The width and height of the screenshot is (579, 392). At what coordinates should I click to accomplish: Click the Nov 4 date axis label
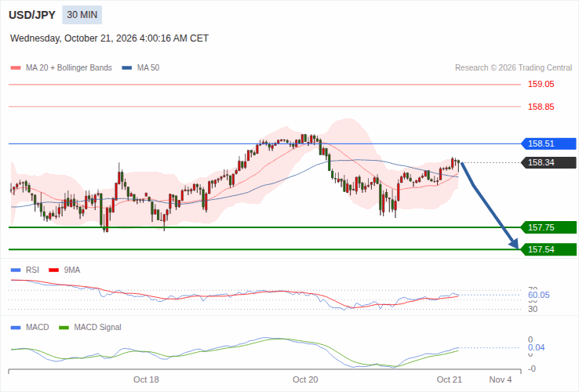[x=501, y=379]
